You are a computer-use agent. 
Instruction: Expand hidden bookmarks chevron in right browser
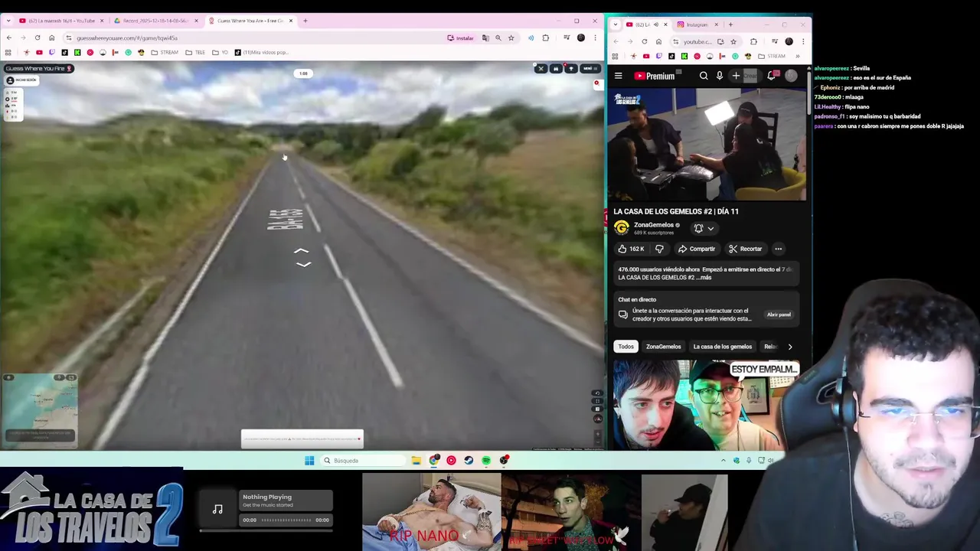pyautogui.click(x=797, y=56)
